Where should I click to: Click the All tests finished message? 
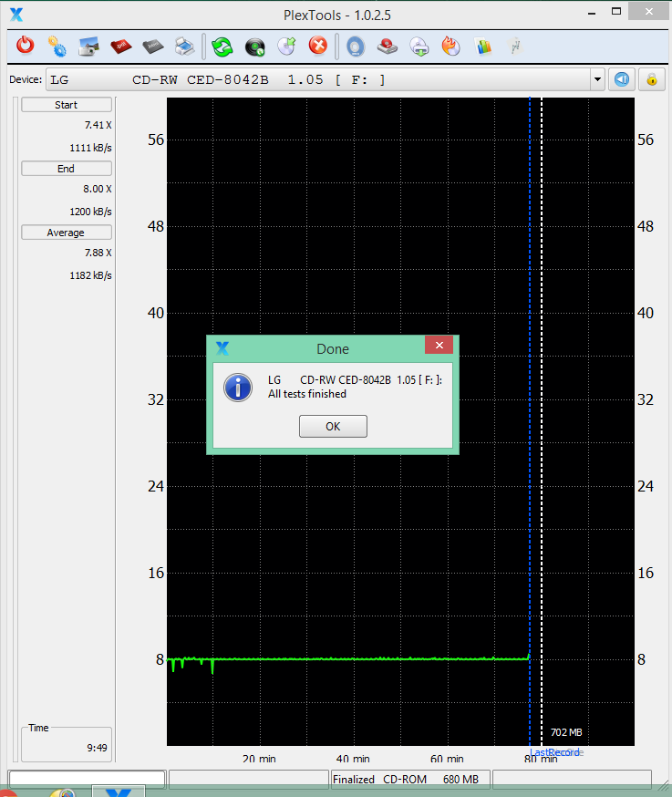(307, 394)
